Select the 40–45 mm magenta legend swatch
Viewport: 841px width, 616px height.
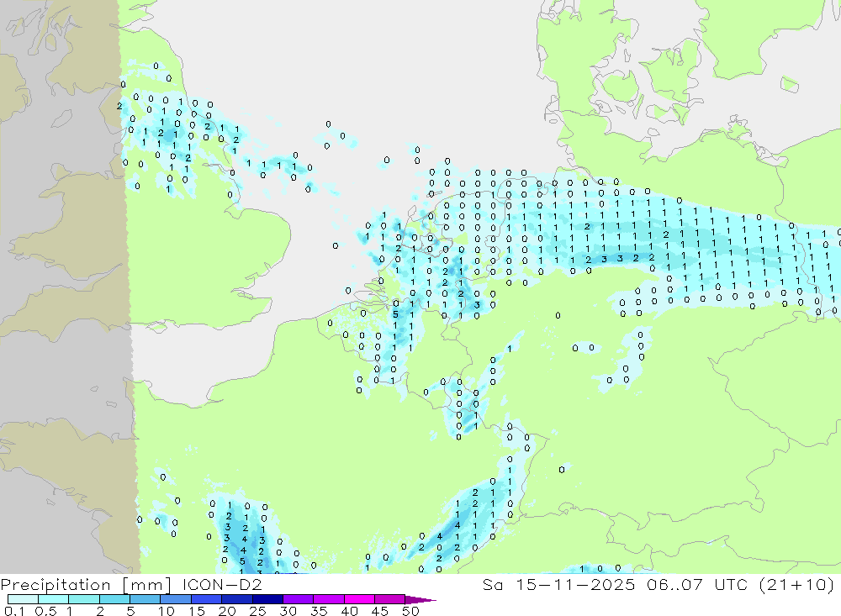[x=359, y=599]
